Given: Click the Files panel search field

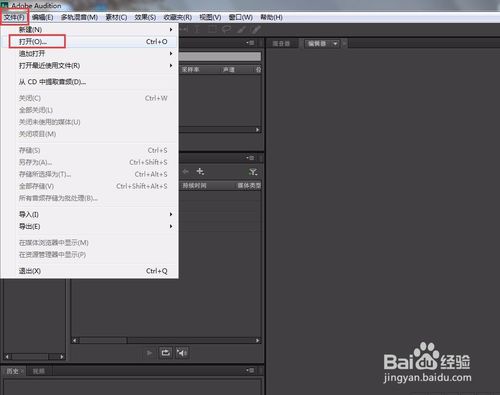Looking at the screenshot, I should [x=220, y=56].
